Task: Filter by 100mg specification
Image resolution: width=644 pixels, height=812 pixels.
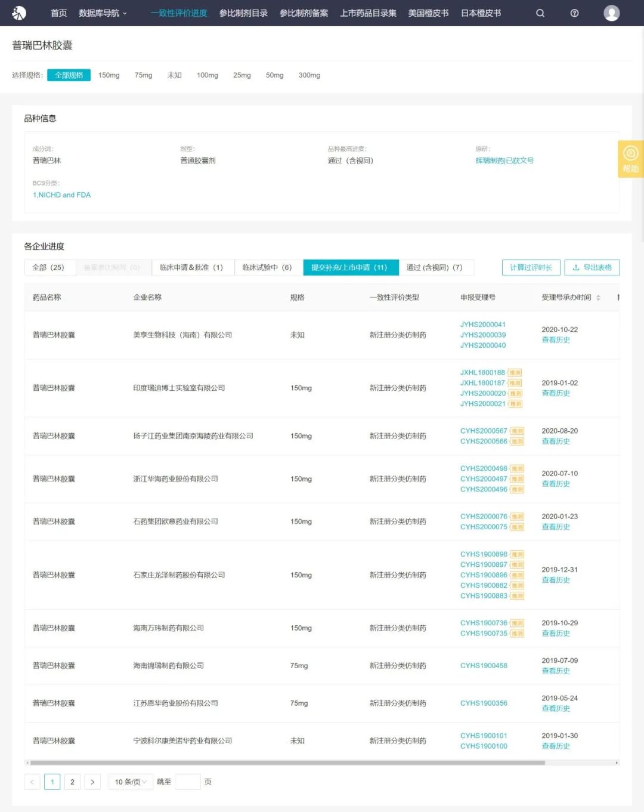Action: pyautogui.click(x=208, y=75)
